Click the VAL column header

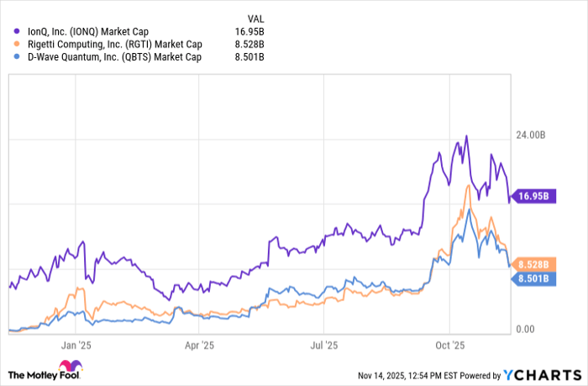[255, 19]
